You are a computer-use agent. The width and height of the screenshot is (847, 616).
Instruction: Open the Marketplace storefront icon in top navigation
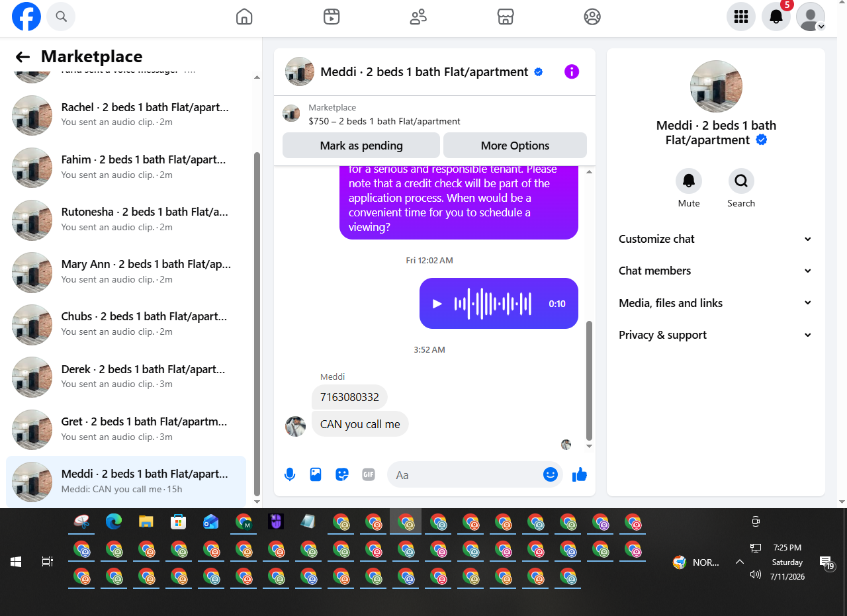click(506, 17)
